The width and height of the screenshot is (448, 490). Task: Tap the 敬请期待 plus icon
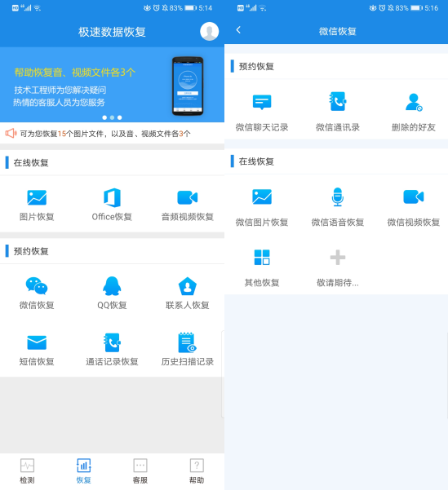click(338, 257)
